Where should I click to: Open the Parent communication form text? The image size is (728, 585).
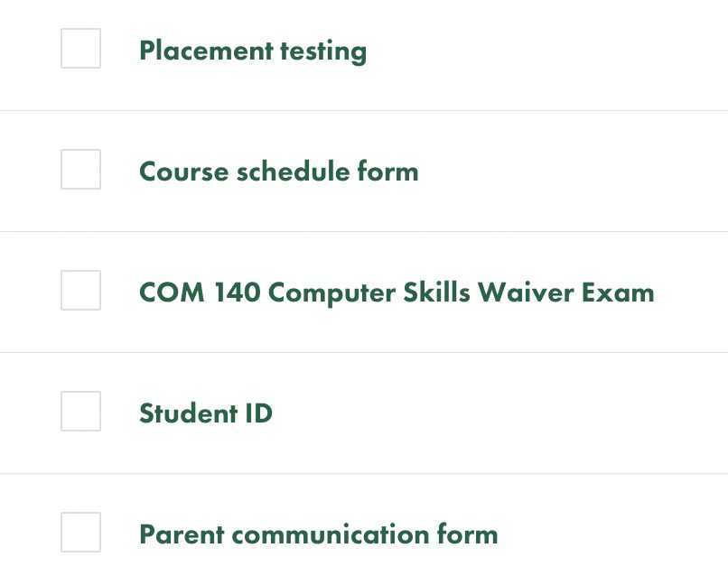click(x=319, y=534)
